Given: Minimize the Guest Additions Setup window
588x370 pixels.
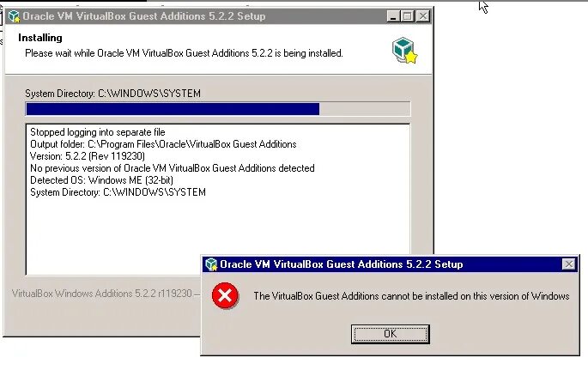Looking at the screenshot, I should 392,16.
